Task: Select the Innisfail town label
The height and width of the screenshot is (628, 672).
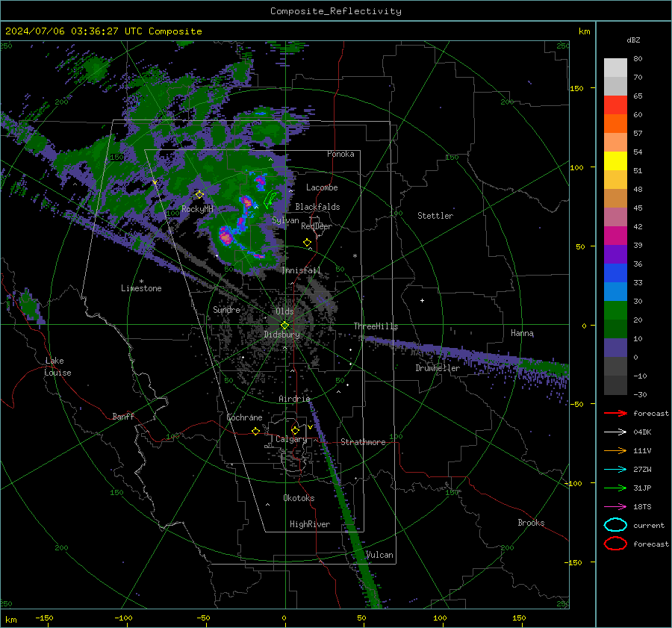Action: point(302,270)
